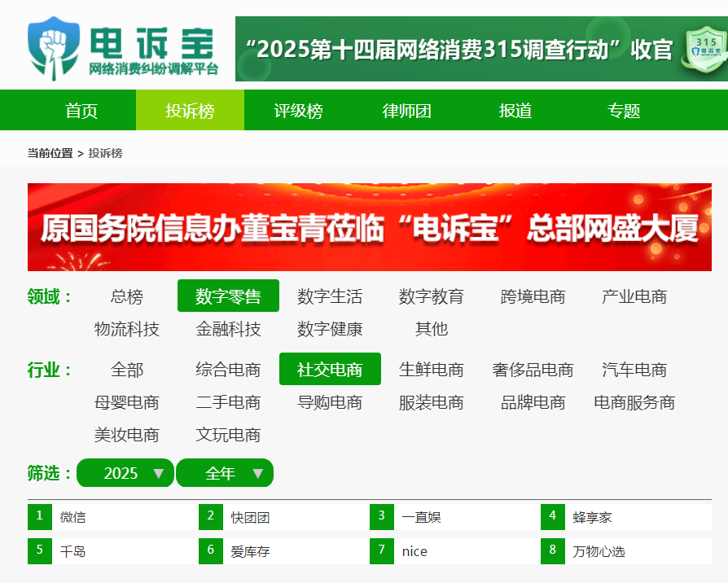728x583 pixels.
Task: Click the 投诉榜 breadcrumb link
Action: point(105,153)
